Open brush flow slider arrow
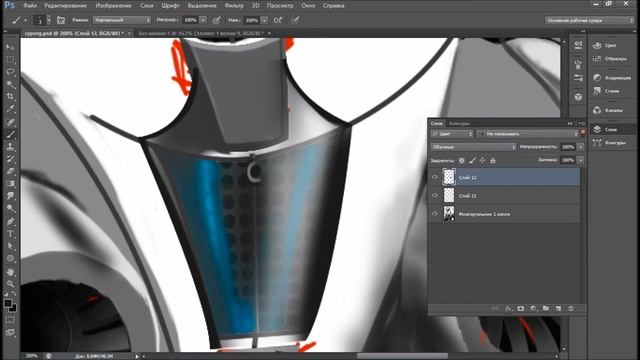The height and width of the screenshot is (360, 640). pyautogui.click(x=264, y=20)
